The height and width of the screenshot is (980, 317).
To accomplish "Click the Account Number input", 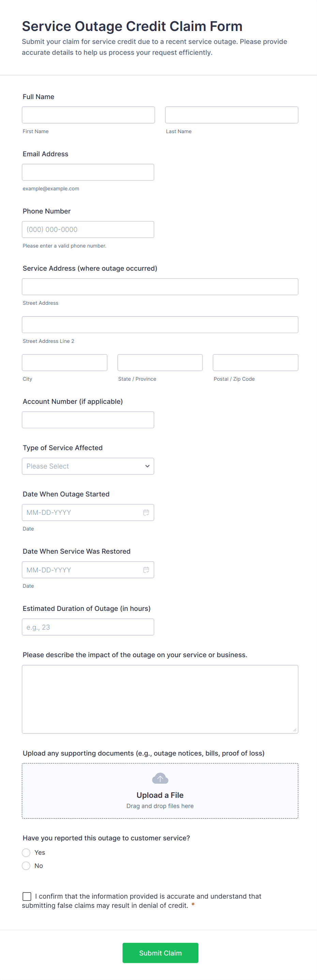I will pyautogui.click(x=88, y=420).
